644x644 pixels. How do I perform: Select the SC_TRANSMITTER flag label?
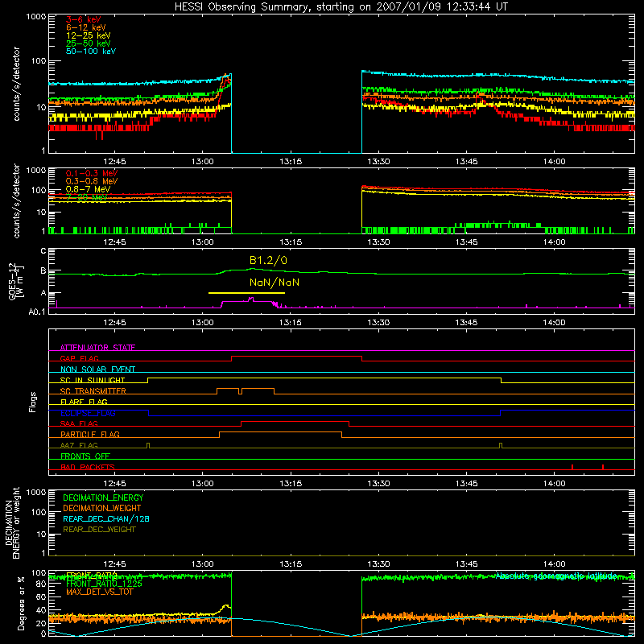tap(93, 391)
